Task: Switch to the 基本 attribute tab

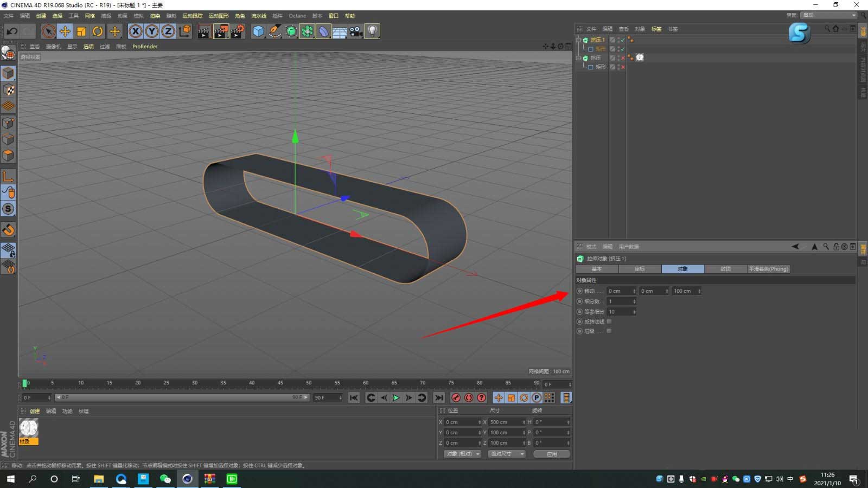Action: 597,269
